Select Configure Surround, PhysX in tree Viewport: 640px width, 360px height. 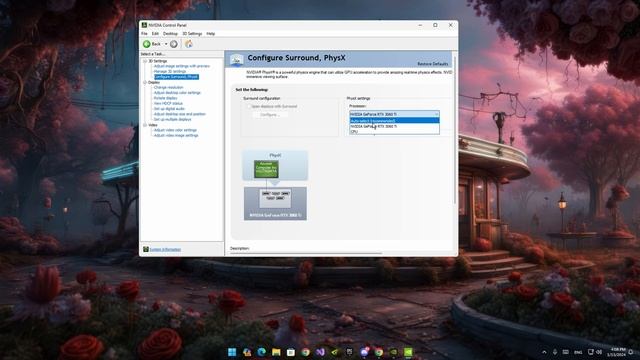click(176, 77)
